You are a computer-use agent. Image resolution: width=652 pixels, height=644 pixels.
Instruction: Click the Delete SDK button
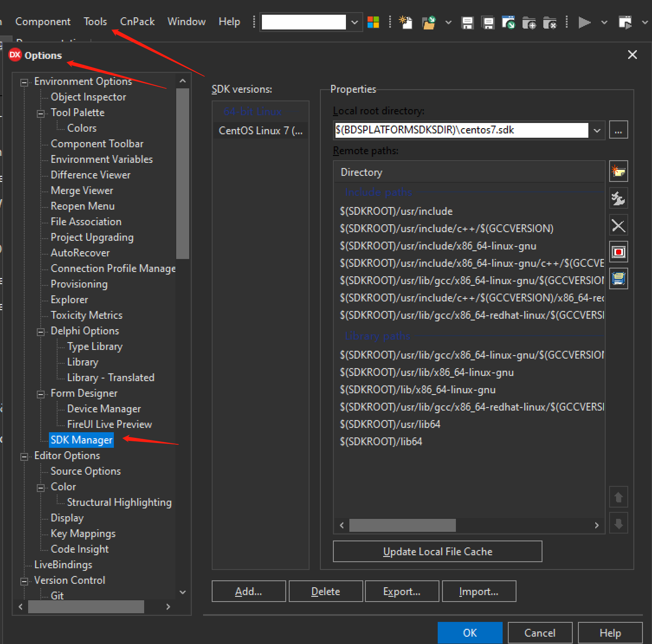[x=326, y=591]
